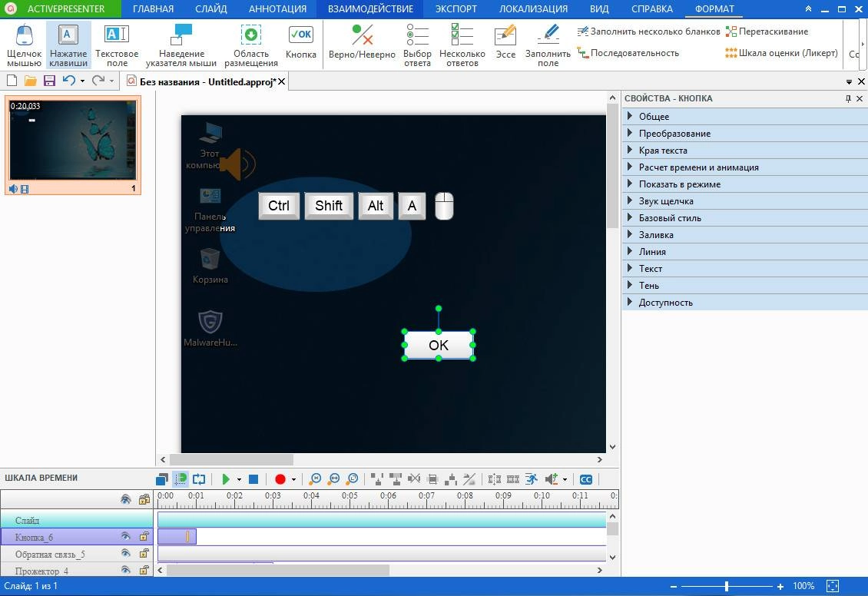
Task: Insert a Выбор ответа question
Action: pos(417,45)
